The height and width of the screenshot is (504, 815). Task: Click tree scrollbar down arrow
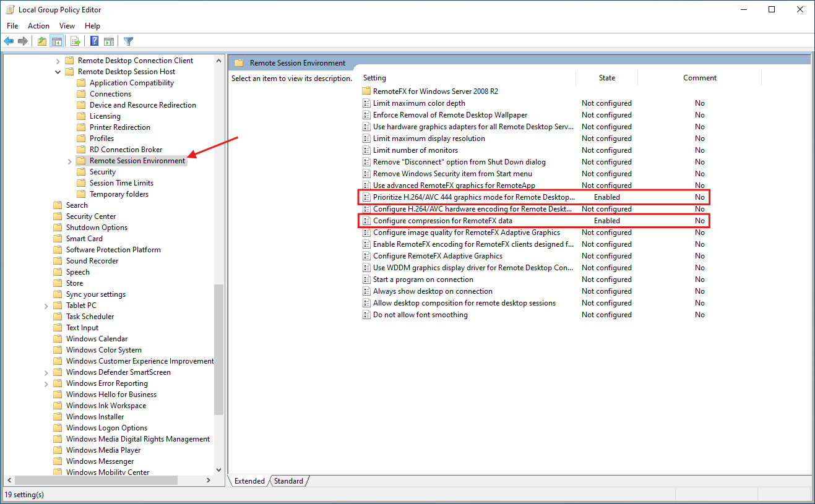218,470
